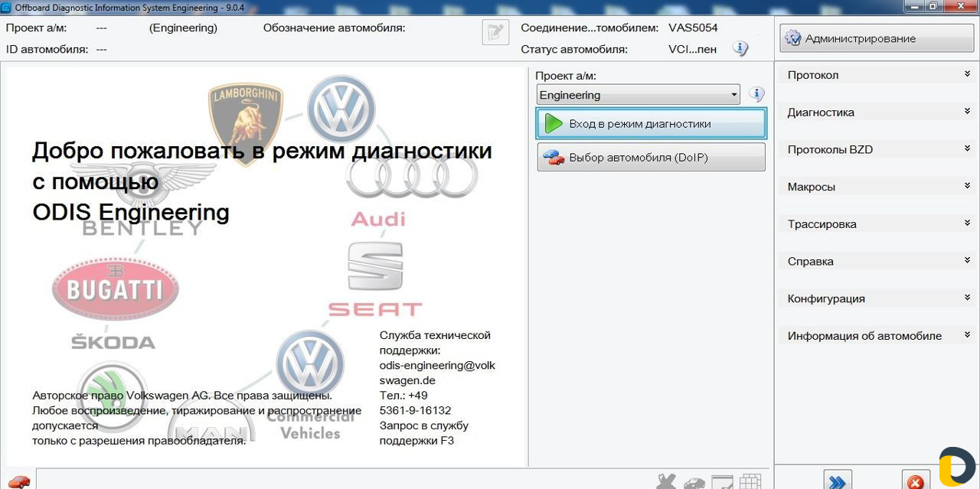Click the edit vehicle designation icon
980x489 pixels.
(495, 33)
